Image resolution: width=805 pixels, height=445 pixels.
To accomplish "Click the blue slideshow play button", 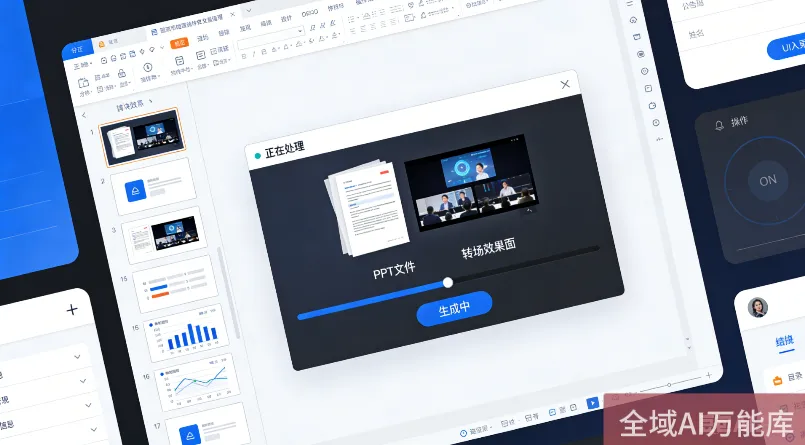I will pos(592,403).
